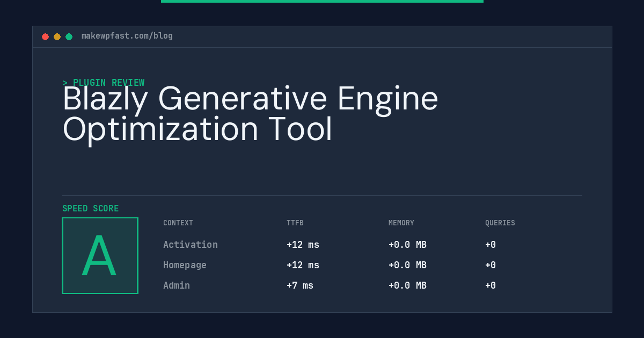Viewport: 644px width, 338px height.
Task: Select the Homepage row label
Action: tap(185, 265)
